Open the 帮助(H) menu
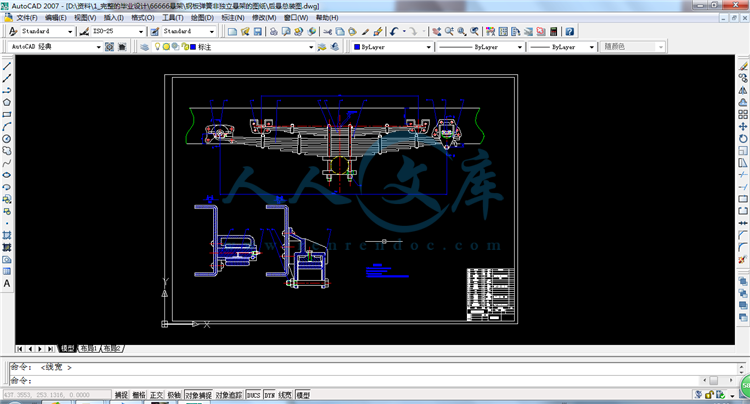 click(327, 18)
